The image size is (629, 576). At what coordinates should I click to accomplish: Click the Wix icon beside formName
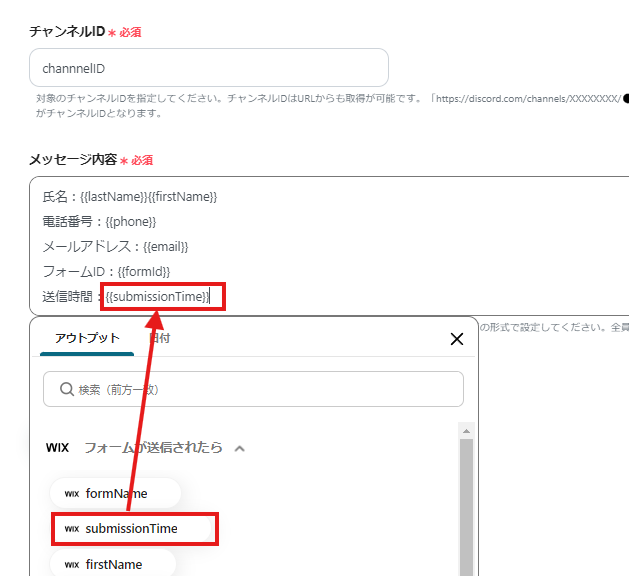tap(72, 494)
